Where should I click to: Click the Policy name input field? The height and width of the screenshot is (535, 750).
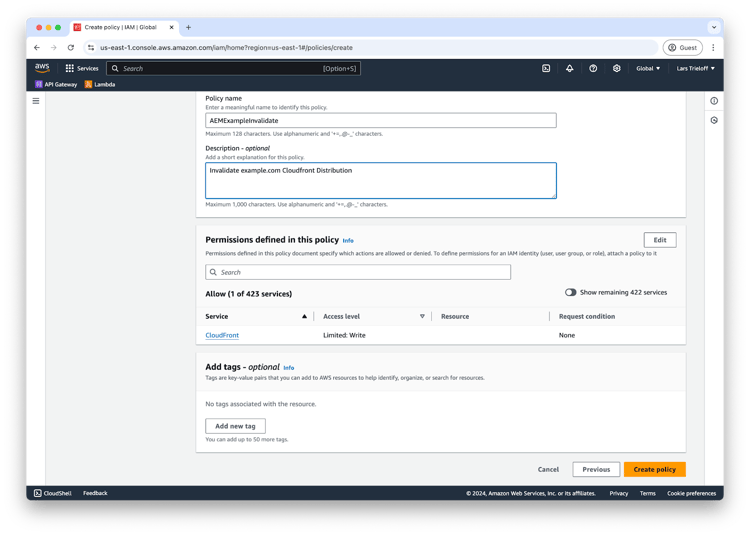(381, 120)
